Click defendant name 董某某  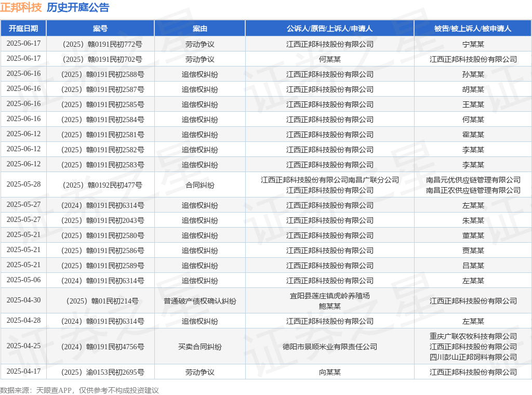473,235
